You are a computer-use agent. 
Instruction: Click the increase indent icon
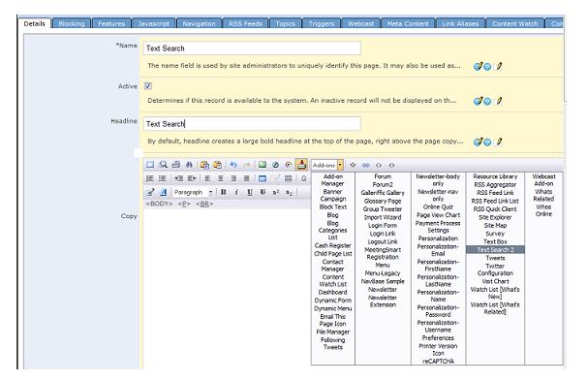(x=178, y=178)
